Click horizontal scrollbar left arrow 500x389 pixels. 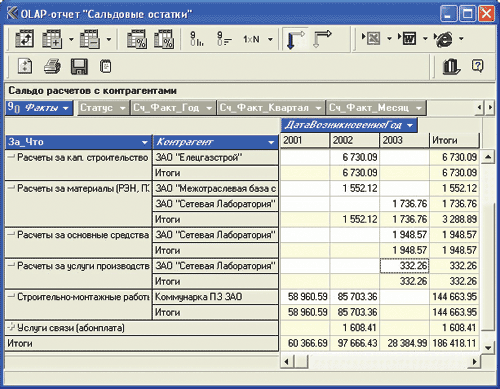(x=287, y=361)
